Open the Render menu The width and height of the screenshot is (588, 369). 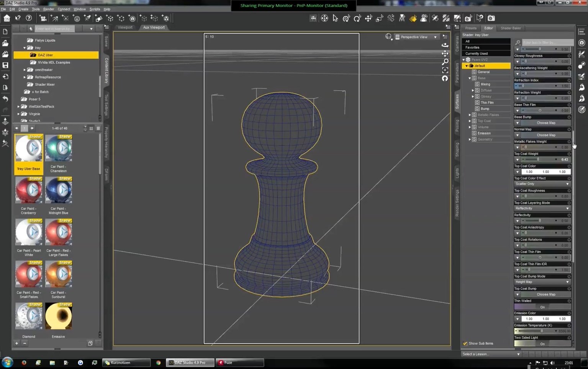click(x=49, y=9)
